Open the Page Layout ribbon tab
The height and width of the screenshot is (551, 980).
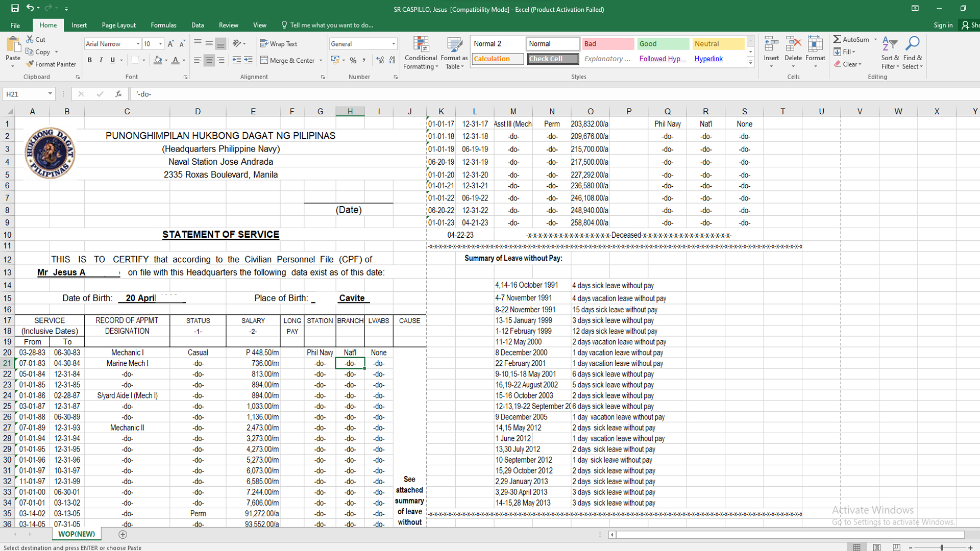pyautogui.click(x=118, y=25)
